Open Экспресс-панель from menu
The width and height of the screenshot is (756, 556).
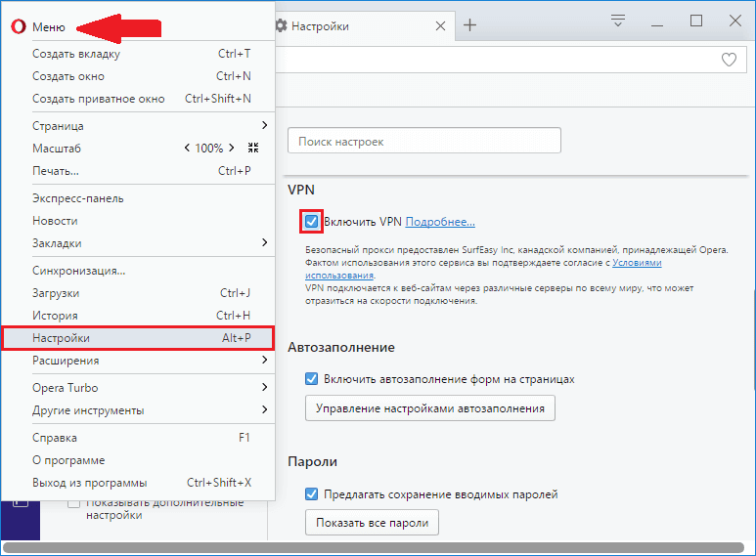(138, 198)
